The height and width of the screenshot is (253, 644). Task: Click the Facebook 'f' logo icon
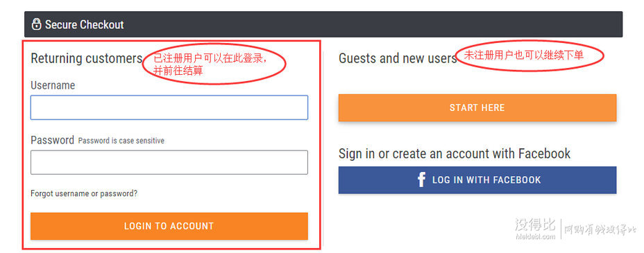coord(421,180)
